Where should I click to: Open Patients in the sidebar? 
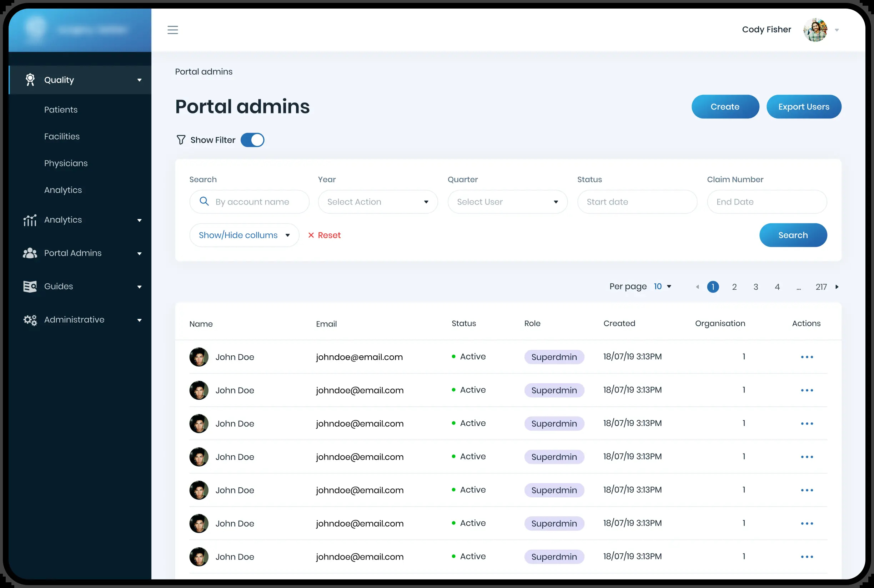click(x=61, y=110)
